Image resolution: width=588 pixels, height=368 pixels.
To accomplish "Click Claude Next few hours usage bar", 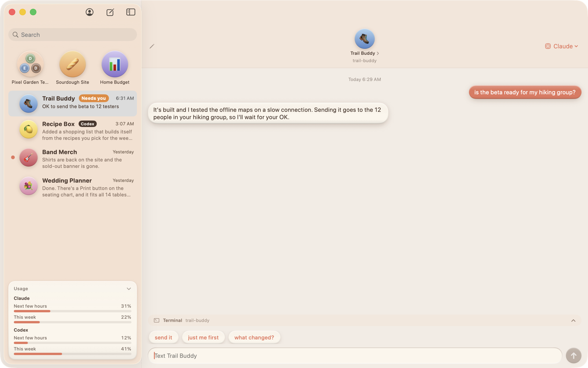I will click(x=72, y=311).
